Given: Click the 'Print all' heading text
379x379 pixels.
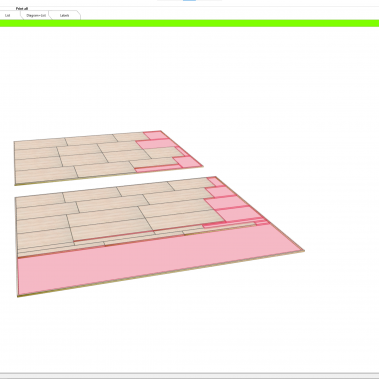Looking at the screenshot, I should (22, 8).
